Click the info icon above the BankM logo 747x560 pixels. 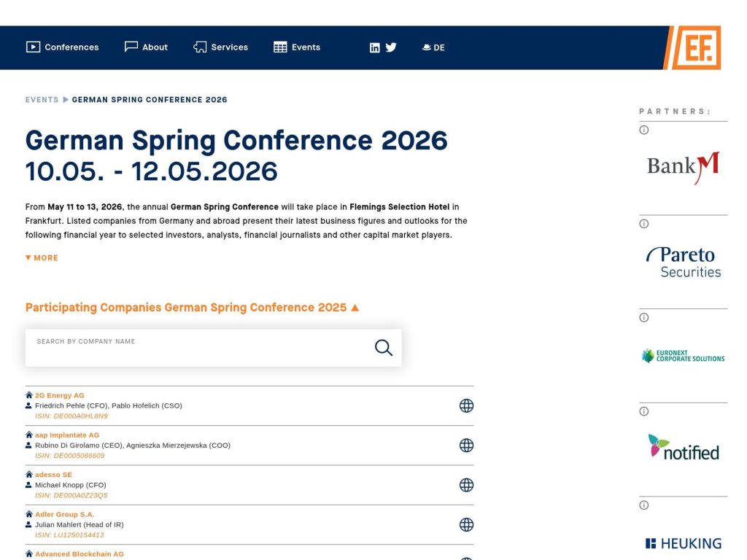[643, 129]
